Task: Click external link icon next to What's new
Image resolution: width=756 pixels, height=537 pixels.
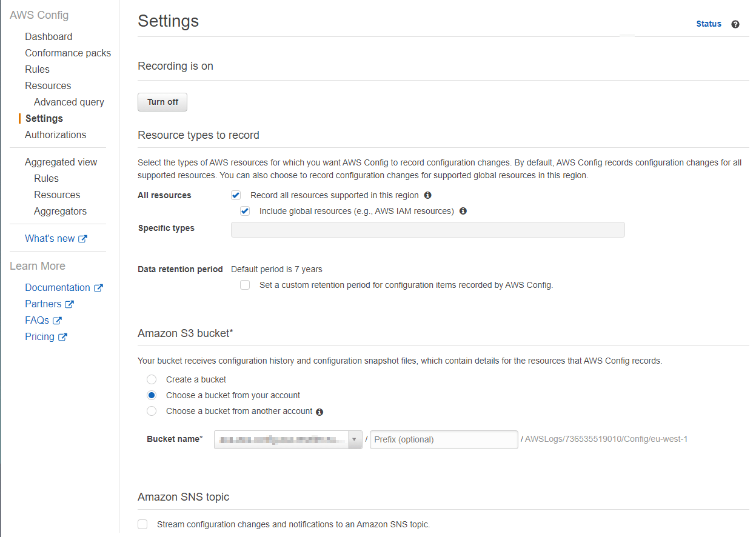Action: pyautogui.click(x=83, y=239)
